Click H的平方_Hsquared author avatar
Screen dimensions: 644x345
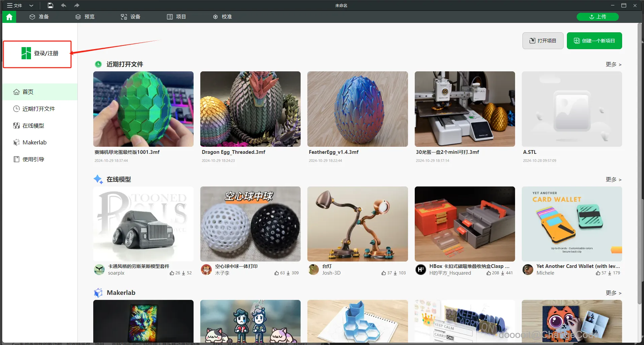(421, 270)
